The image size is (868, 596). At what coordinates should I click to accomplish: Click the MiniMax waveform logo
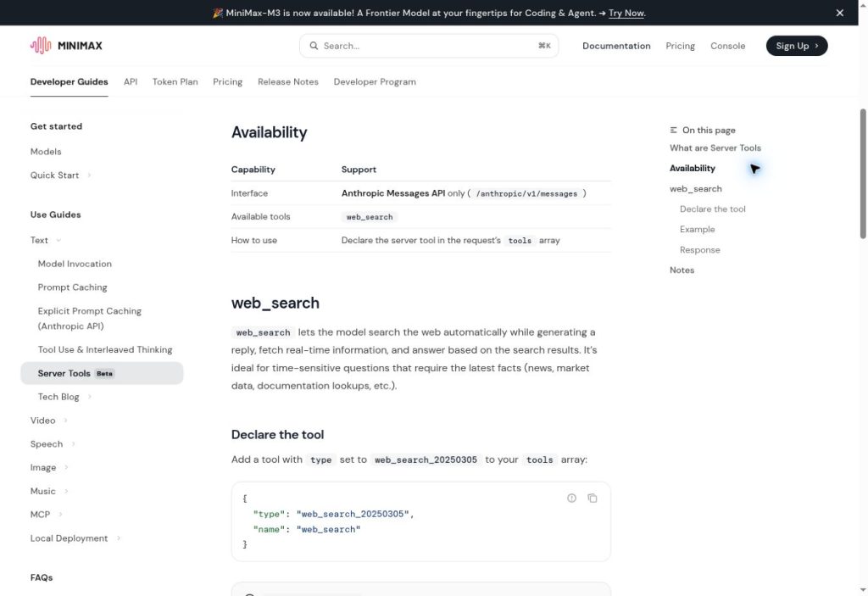(41, 46)
